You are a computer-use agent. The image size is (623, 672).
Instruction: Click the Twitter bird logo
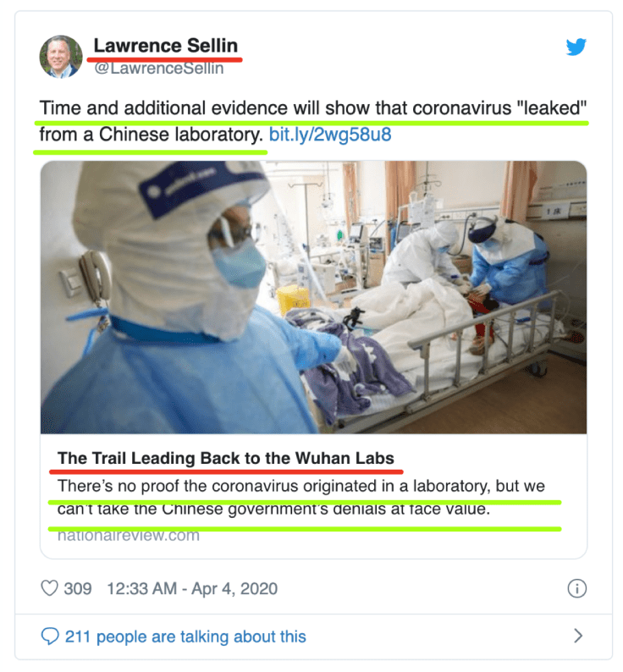tap(576, 47)
